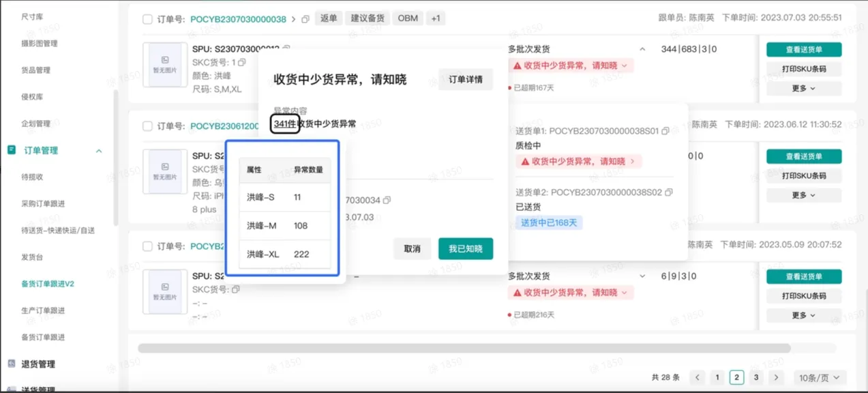This screenshot has height=393, width=868.
Task: Go to page 1 in pagination
Action: click(717, 377)
